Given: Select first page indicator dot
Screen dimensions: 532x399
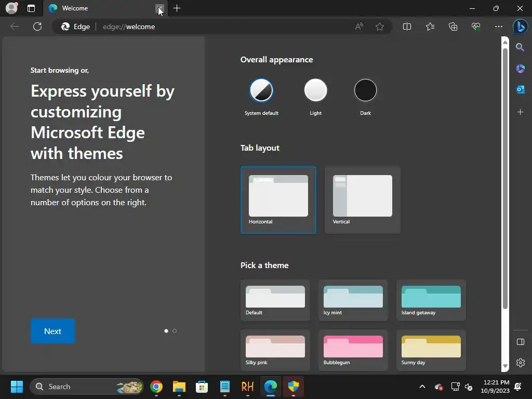Looking at the screenshot, I should (x=166, y=331).
